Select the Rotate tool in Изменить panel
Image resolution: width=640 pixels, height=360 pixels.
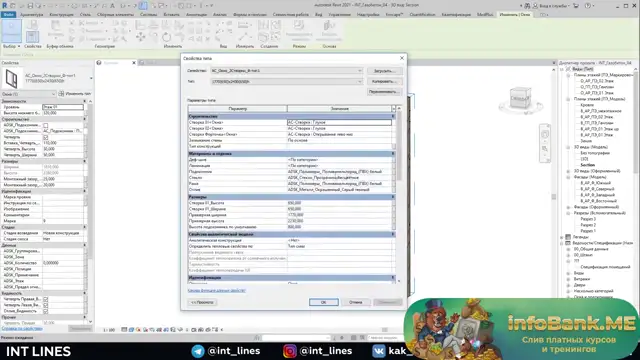[166, 37]
